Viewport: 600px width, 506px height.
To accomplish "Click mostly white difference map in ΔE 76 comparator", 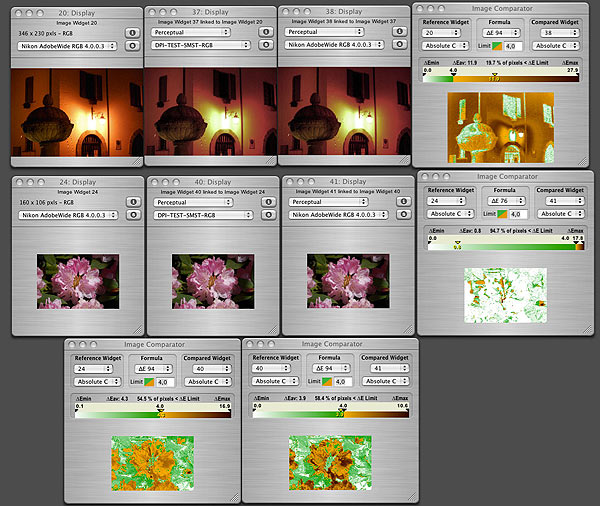I will [x=505, y=295].
